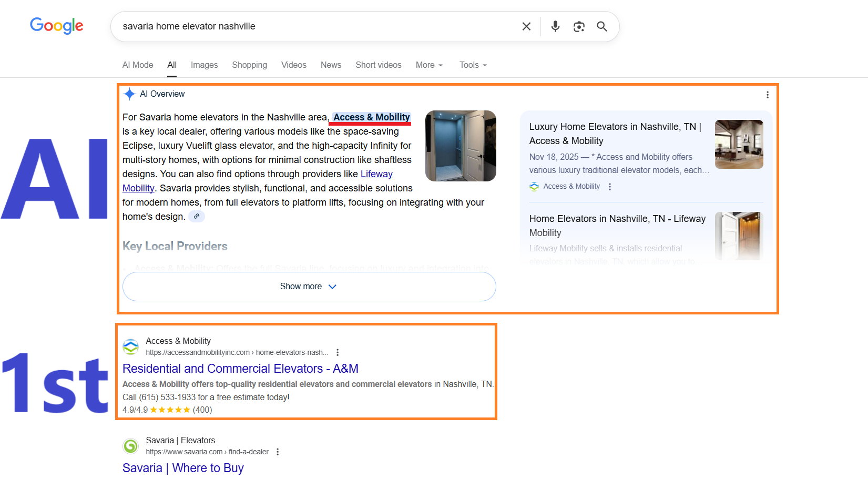This screenshot has height=479, width=868.
Task: Click the savaria.com find-a-dealer URL
Action: 207,452
